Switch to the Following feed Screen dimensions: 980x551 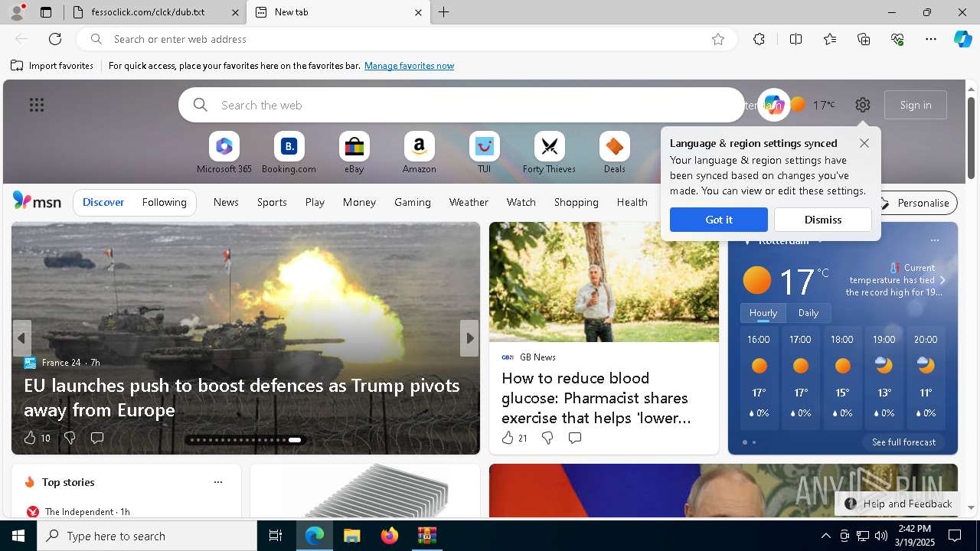(164, 202)
